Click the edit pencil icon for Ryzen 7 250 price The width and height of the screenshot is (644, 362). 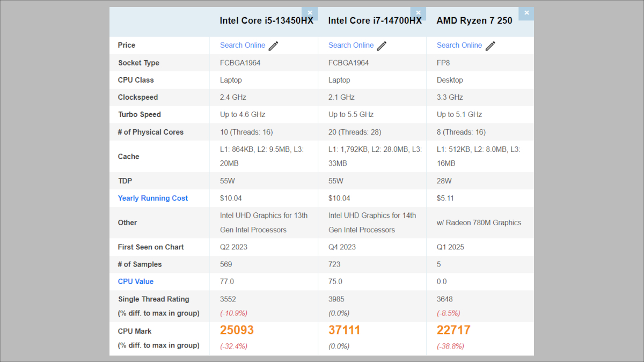[490, 46]
